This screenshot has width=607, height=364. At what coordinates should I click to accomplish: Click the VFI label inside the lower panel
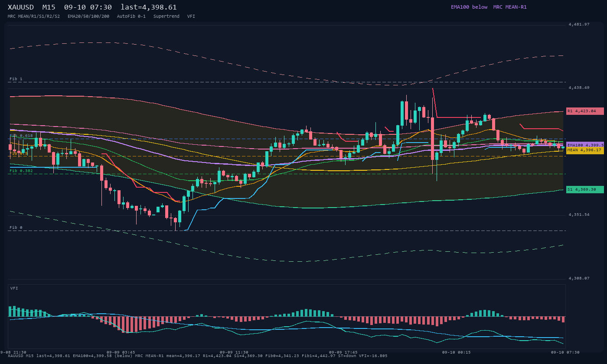pyautogui.click(x=14, y=288)
